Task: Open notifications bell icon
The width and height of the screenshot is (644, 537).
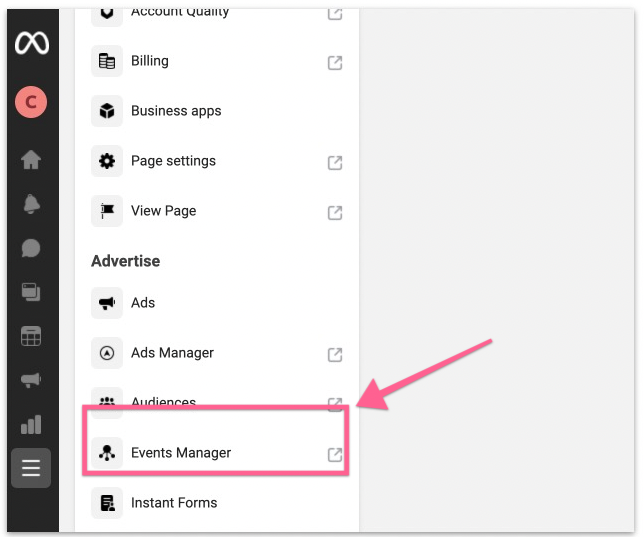Action: click(31, 204)
